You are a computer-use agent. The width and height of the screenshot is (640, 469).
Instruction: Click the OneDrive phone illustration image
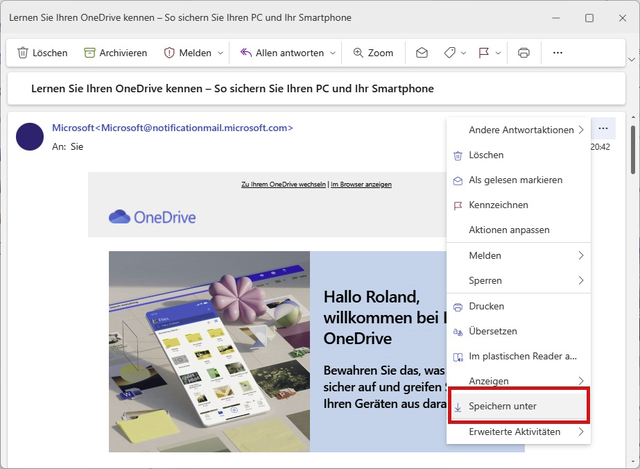(209, 351)
